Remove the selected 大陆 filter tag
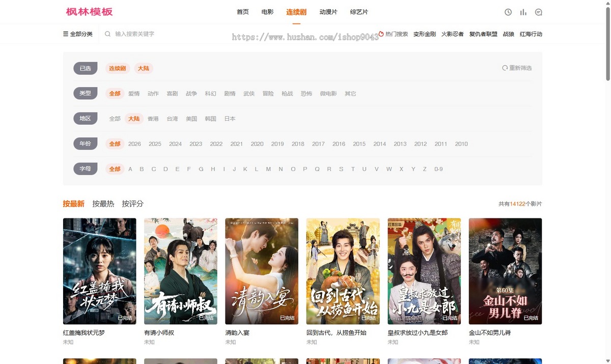 [144, 68]
